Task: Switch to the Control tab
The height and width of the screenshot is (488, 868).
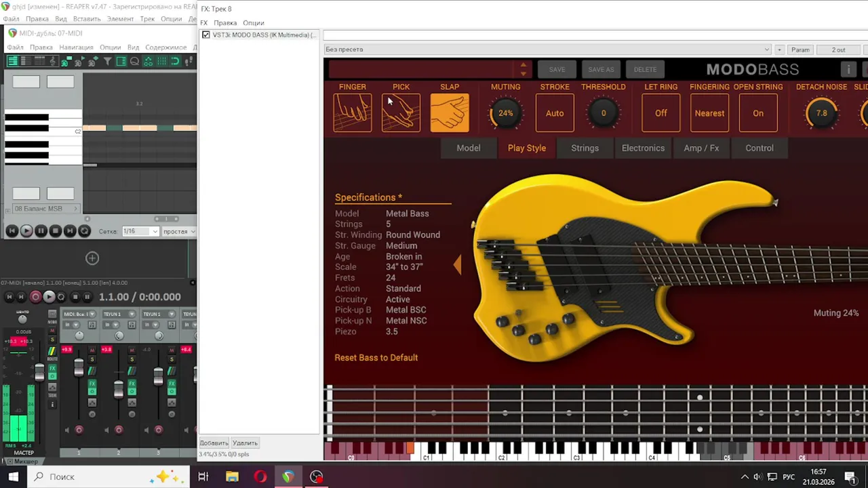Action: 759,148
